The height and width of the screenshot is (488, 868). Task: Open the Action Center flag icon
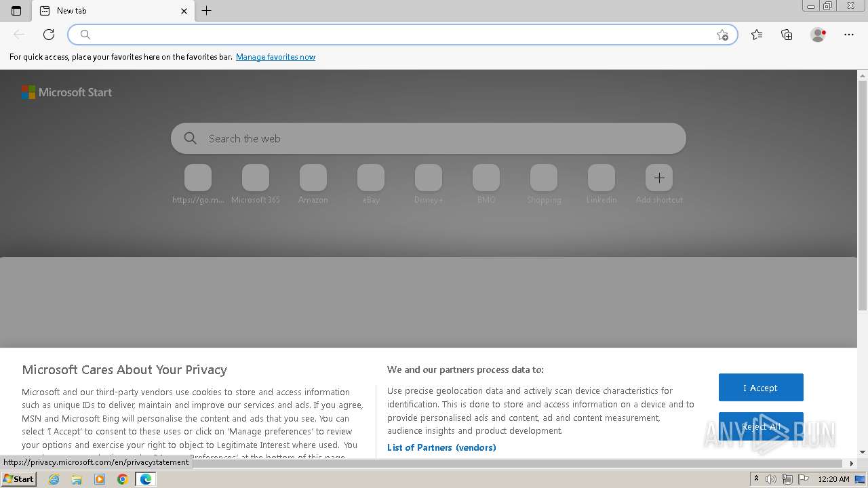803,479
